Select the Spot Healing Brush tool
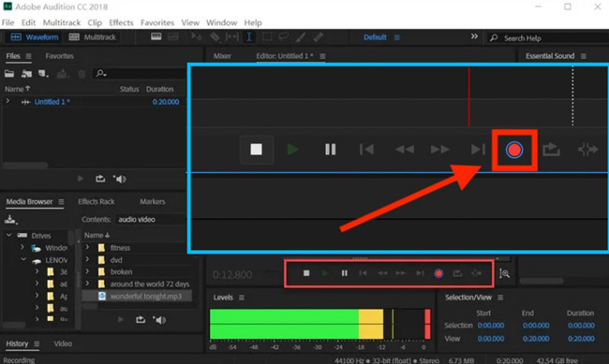Image resolution: width=609 pixels, height=364 pixels. pos(318,36)
